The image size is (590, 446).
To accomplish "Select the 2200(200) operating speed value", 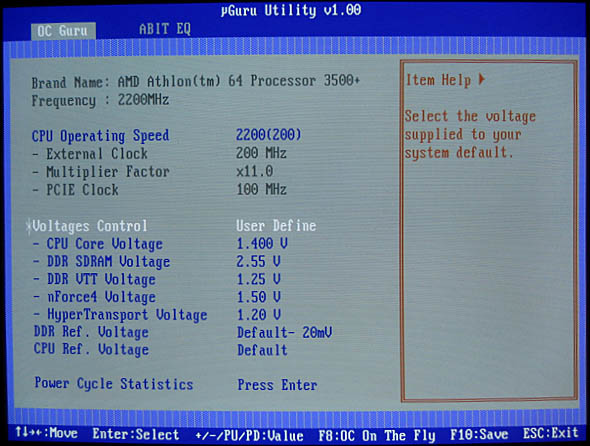I will pos(269,135).
